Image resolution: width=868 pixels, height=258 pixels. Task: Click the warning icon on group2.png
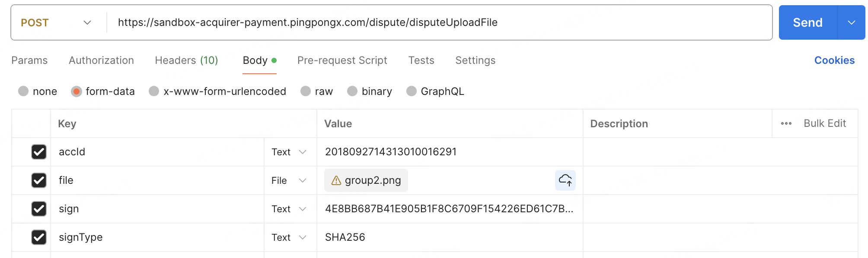pos(336,180)
